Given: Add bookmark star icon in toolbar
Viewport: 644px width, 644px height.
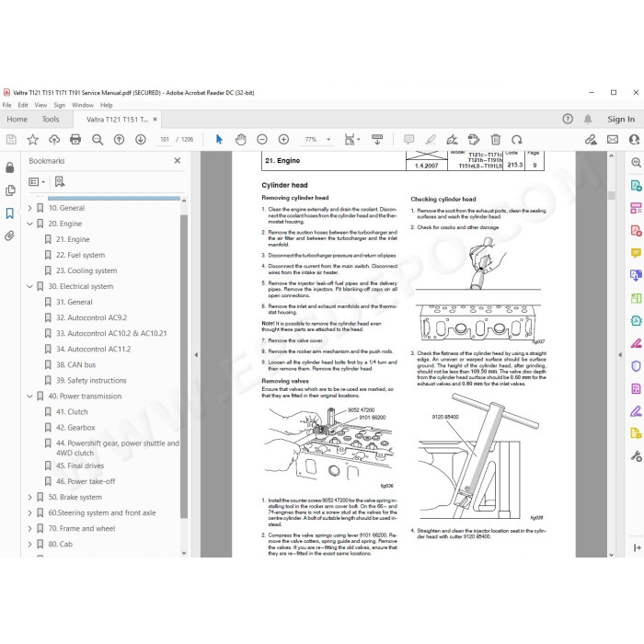Looking at the screenshot, I should [x=33, y=140].
